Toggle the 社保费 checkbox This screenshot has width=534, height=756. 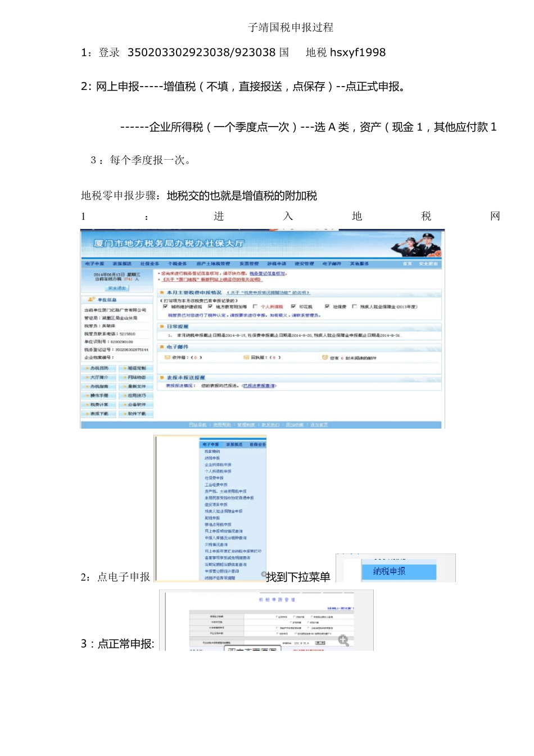pos(327,307)
